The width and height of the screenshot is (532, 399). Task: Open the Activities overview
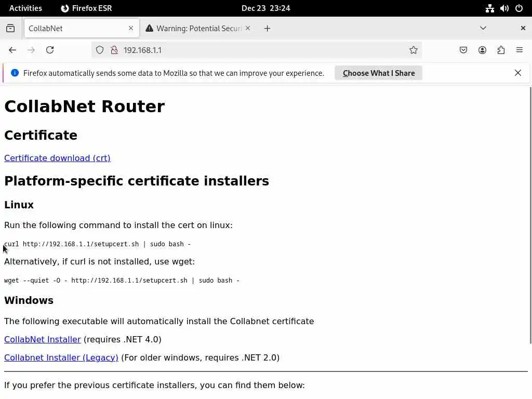[25, 8]
